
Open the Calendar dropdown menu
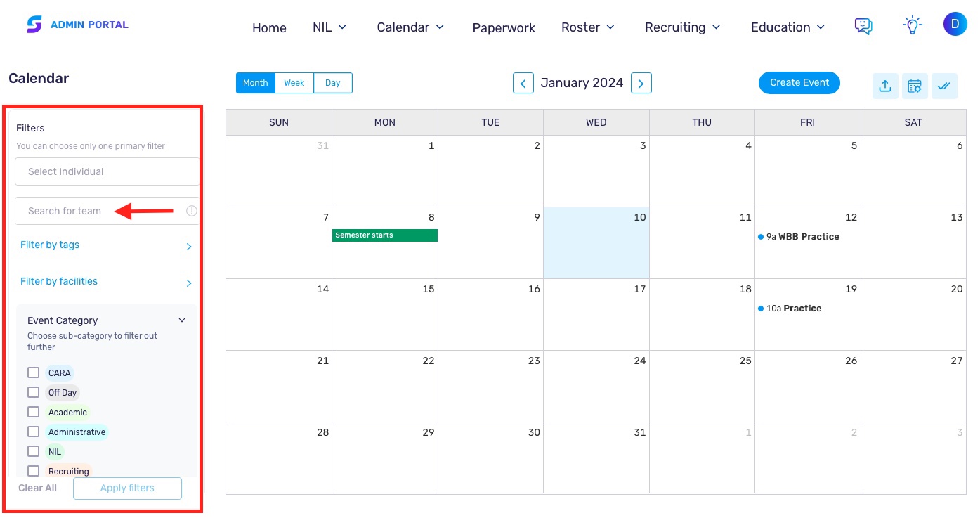410,27
